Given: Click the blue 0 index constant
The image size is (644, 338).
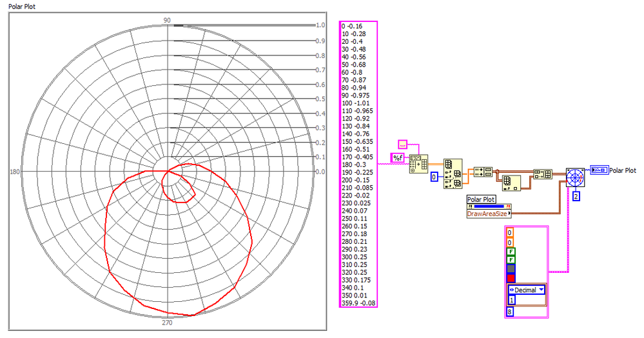Looking at the screenshot, I should (x=434, y=177).
